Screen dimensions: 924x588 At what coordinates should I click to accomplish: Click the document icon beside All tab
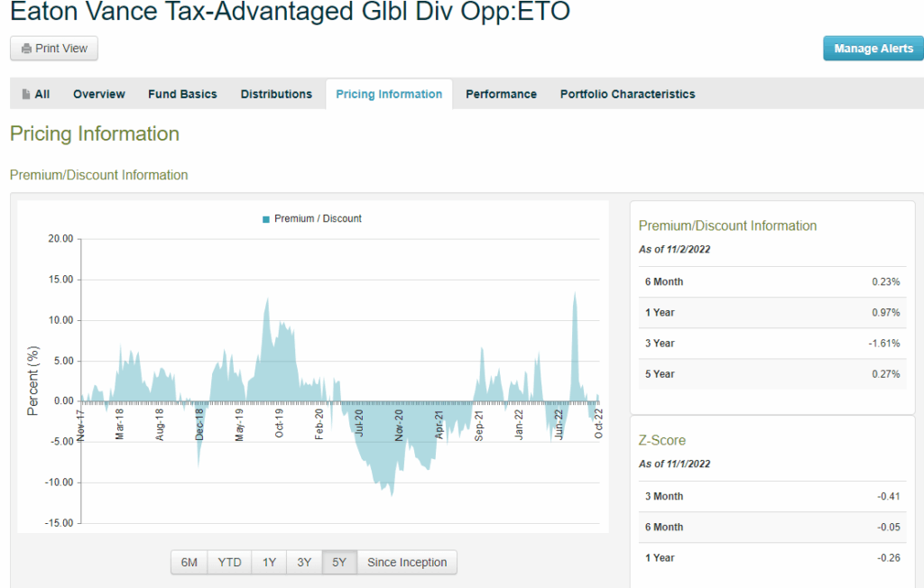coord(26,95)
